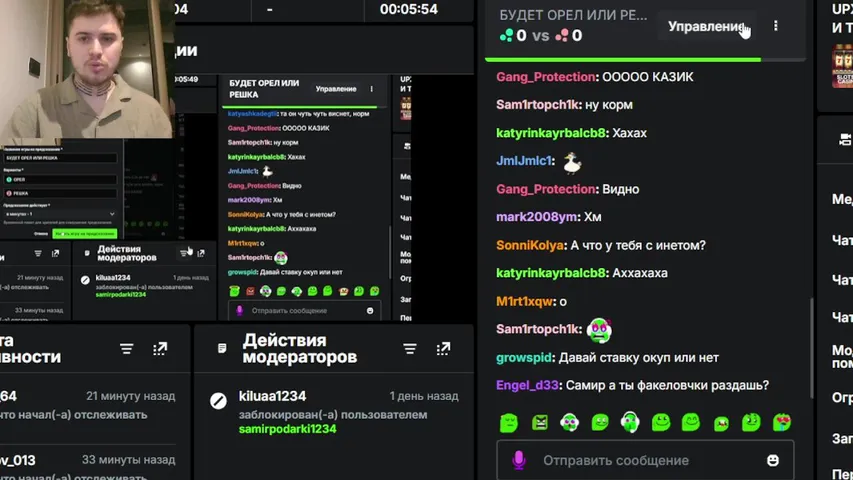The height and width of the screenshot is (480, 853).
Task: Click the green prediction timer progress bar
Action: click(x=622, y=59)
